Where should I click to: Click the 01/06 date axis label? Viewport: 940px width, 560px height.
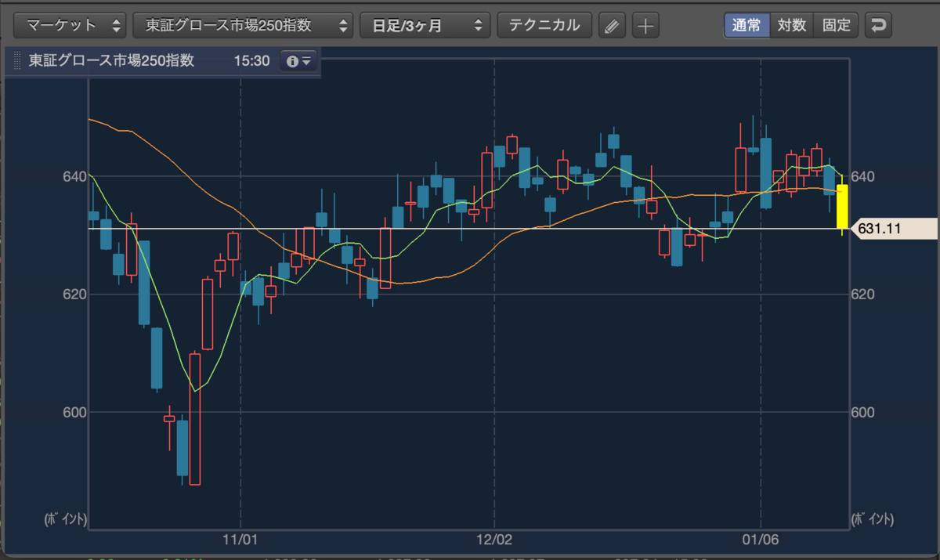coord(761,540)
